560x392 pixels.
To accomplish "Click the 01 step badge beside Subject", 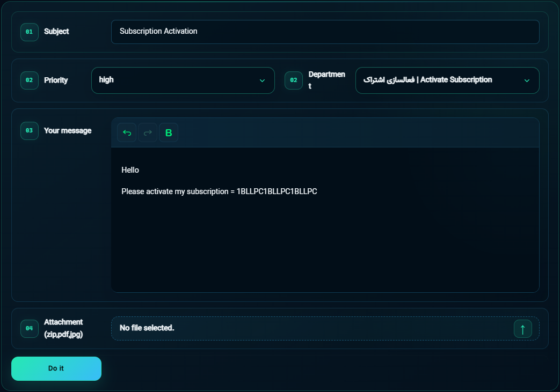I will 30,32.
